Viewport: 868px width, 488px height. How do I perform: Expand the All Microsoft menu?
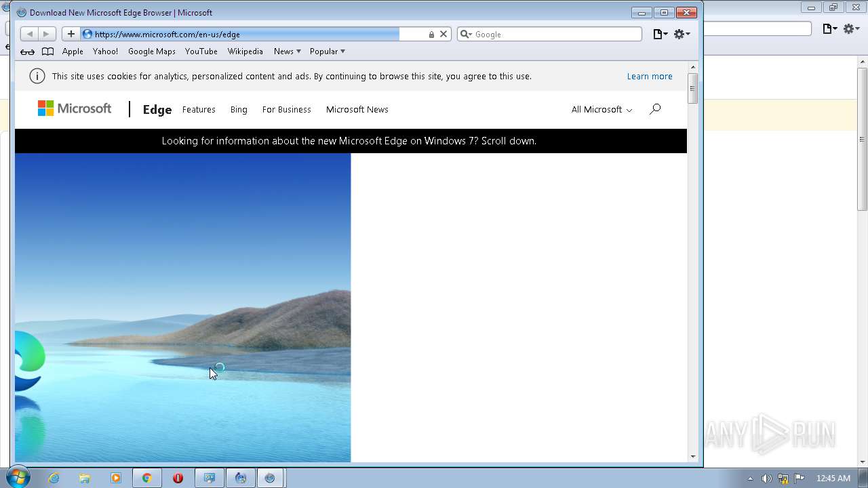tap(601, 109)
